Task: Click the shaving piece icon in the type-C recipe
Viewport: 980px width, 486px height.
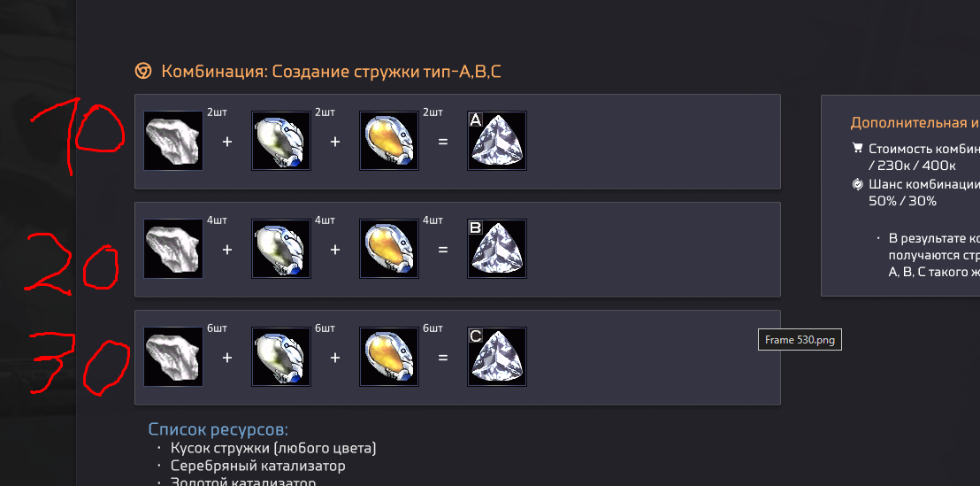Action: (173, 357)
